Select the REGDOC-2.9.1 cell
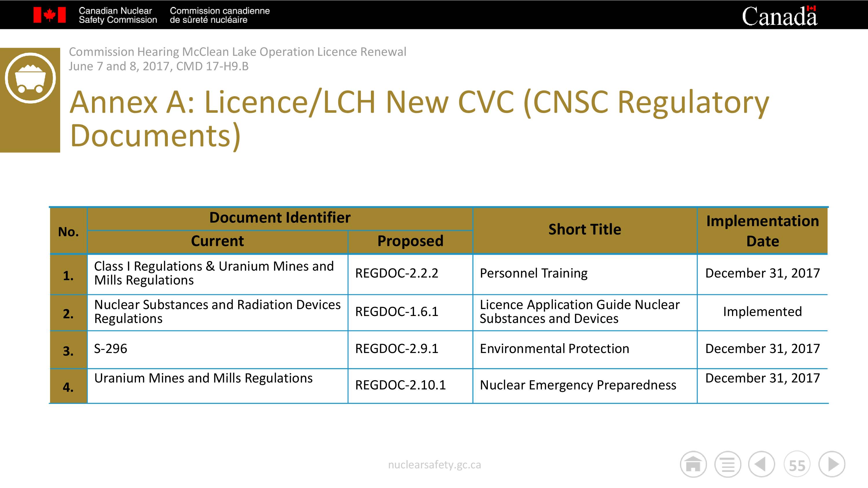The height and width of the screenshot is (488, 868). click(410, 349)
